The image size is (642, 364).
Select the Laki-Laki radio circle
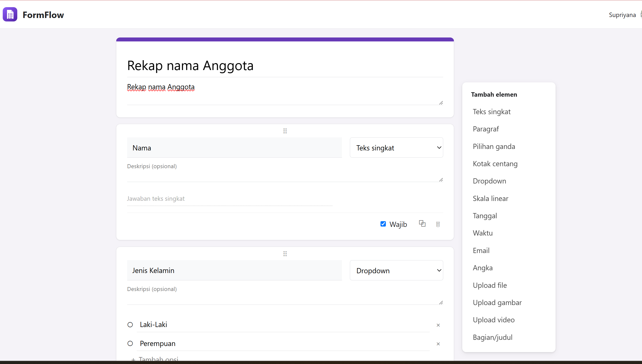(130, 325)
